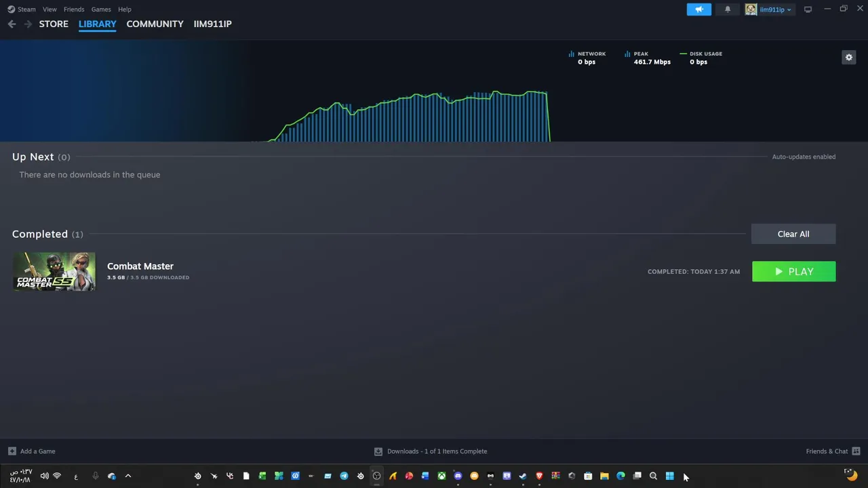Click the Downloads status icon at bottom
Viewport: 868px width, 488px height.
(x=378, y=451)
